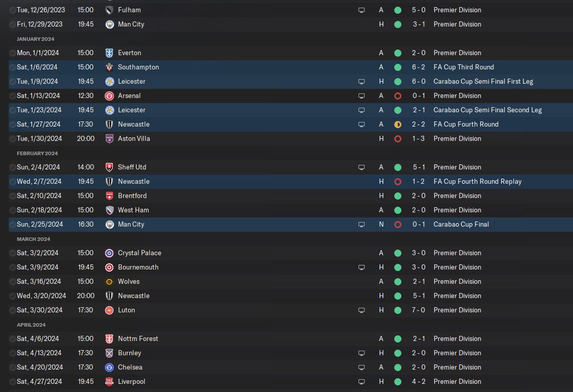Screen dimensions: 573x392
Task: Click Chelsea club badge
Action: [109, 367]
